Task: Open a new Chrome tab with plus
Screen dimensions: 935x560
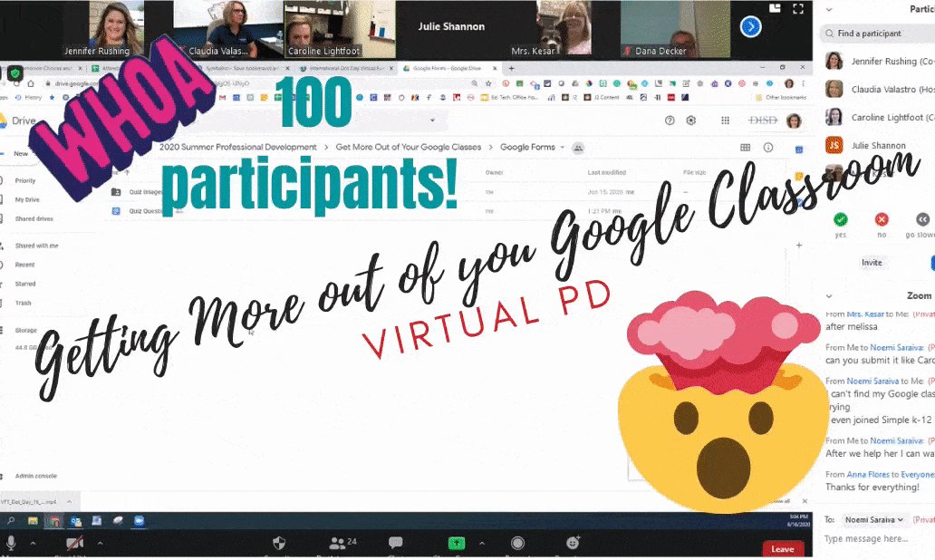Action: pos(511,68)
